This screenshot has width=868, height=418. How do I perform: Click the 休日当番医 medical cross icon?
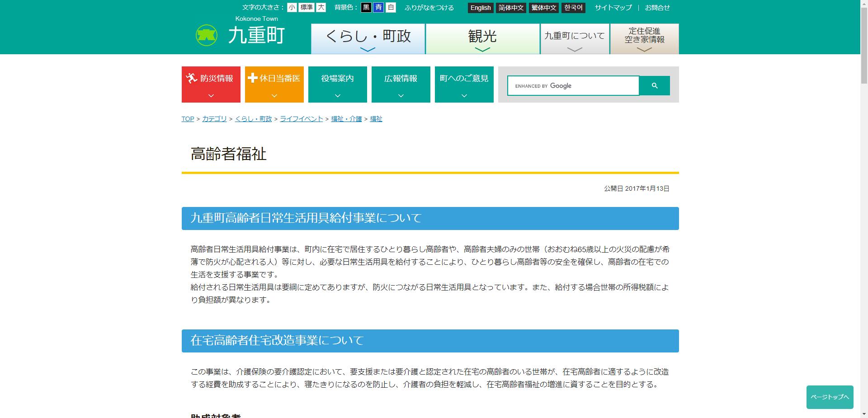click(253, 78)
